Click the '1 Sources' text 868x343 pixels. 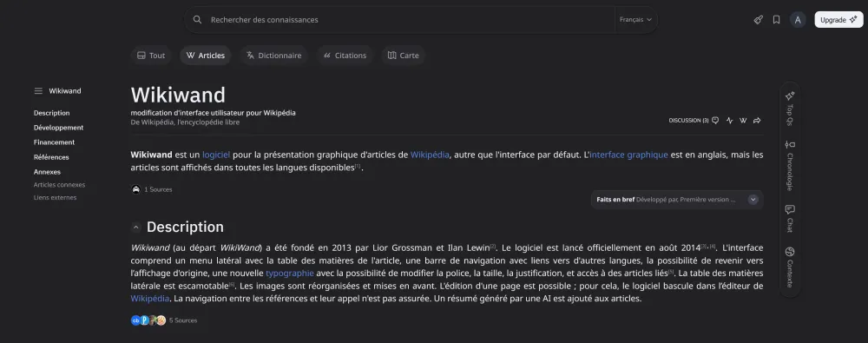(158, 189)
